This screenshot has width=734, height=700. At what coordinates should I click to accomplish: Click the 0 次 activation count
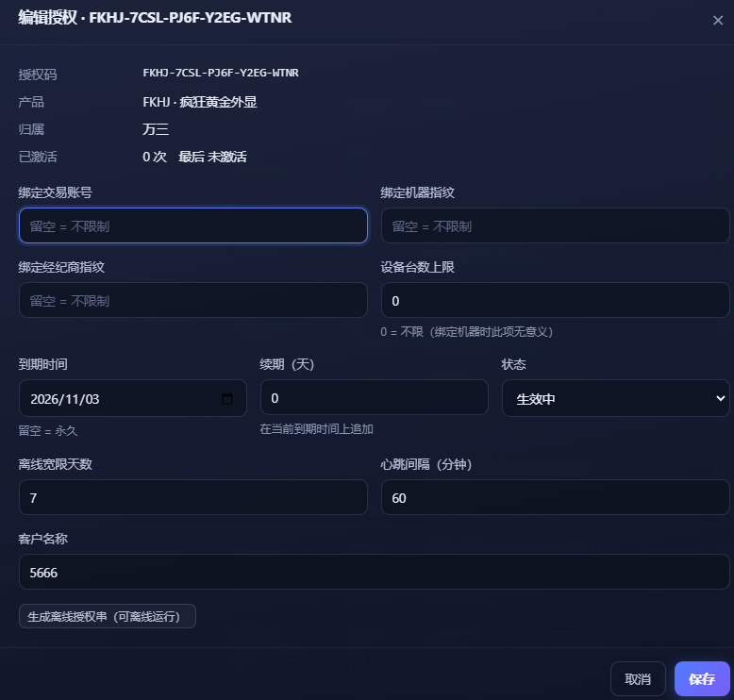(155, 157)
